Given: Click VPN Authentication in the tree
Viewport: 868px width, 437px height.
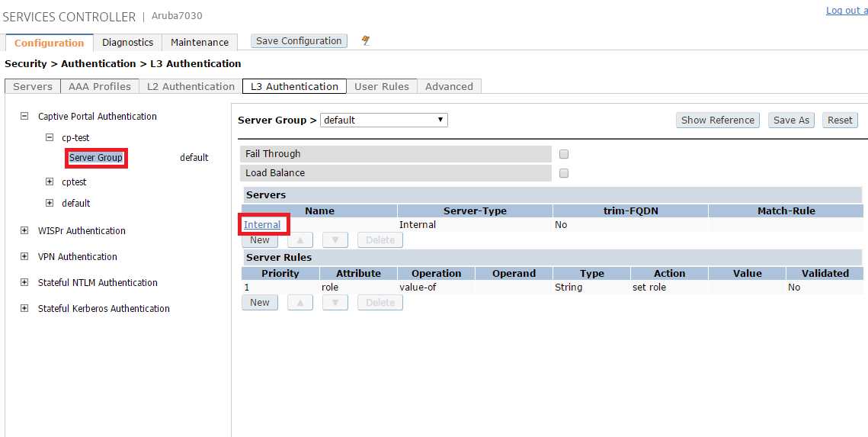Looking at the screenshot, I should [78, 256].
